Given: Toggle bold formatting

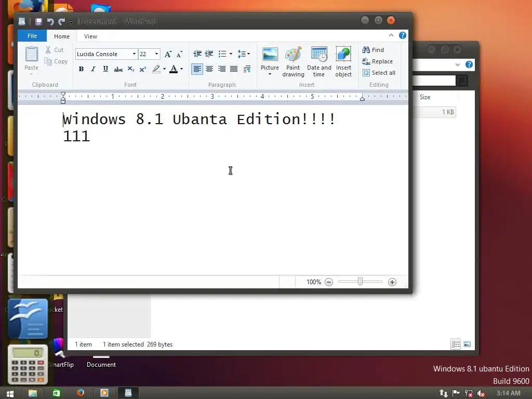Looking at the screenshot, I should pyautogui.click(x=81, y=69).
